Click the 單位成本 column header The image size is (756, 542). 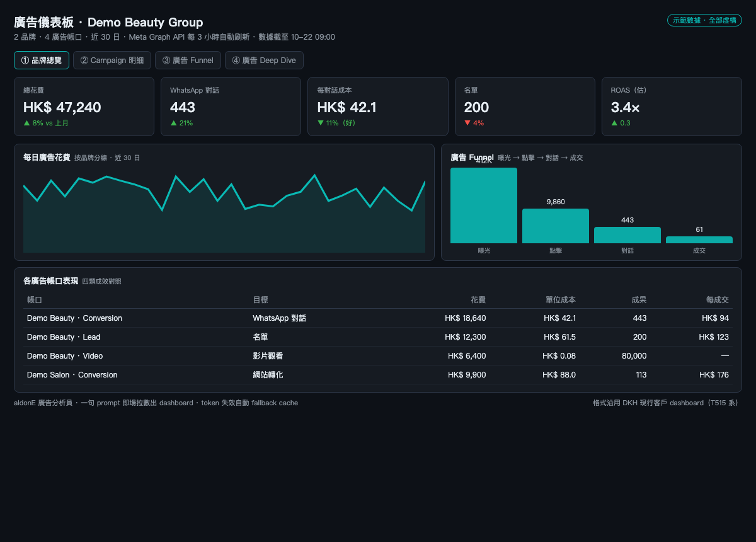coord(561,300)
